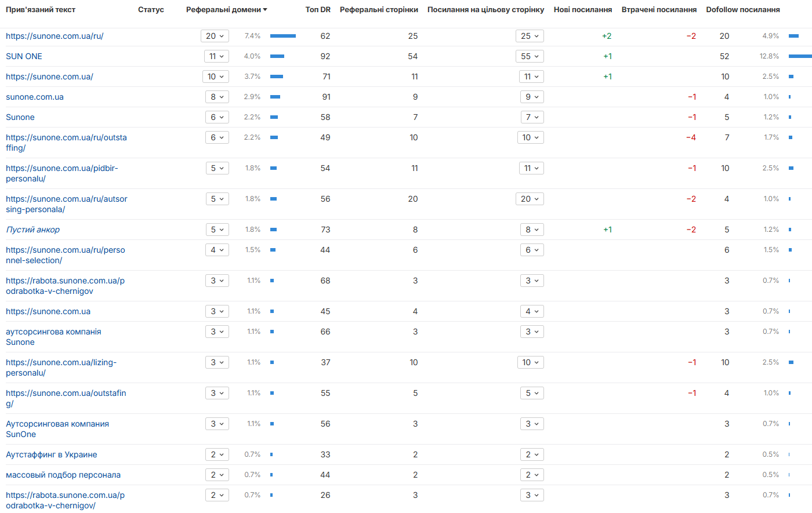
Task: Open the sunone.com.ua/outstafing/ anchor link
Action: (66, 398)
